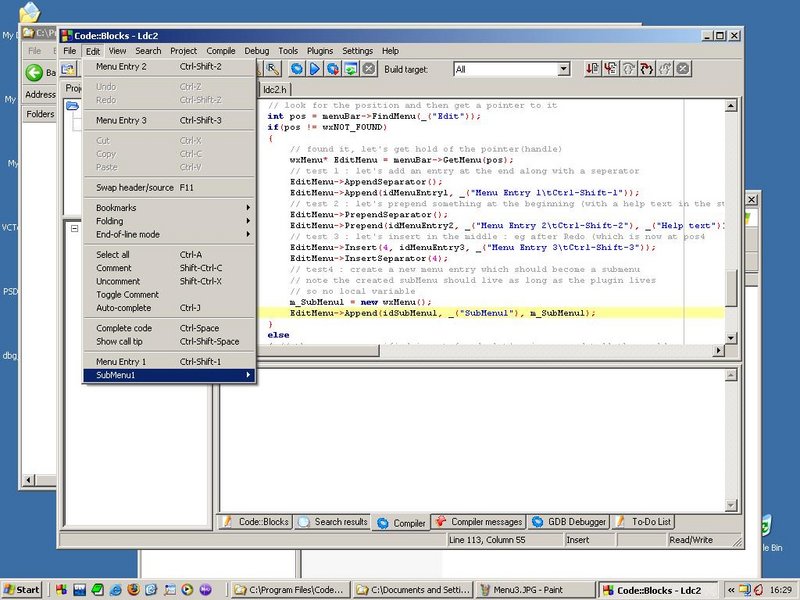Screen dimensions: 800x600
Task: Open the SubMenu1 submenu entry
Action: (169, 375)
